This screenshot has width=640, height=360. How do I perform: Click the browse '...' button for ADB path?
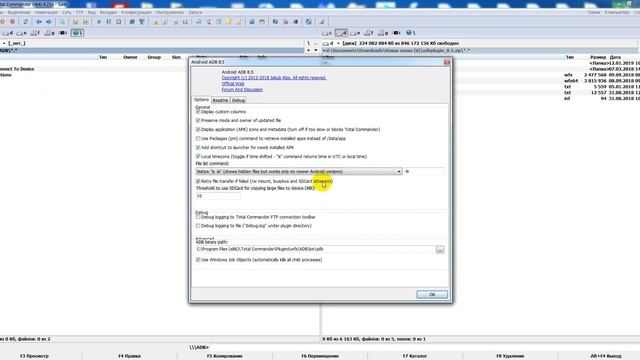tap(440, 249)
